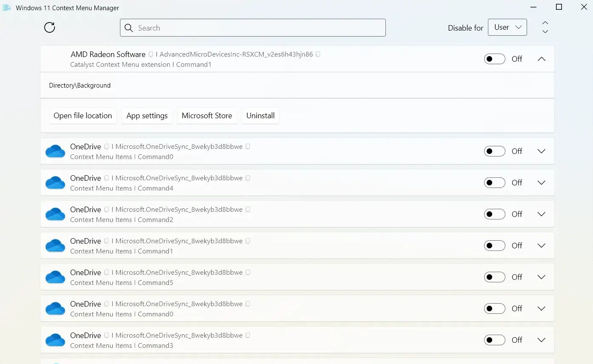This screenshot has height=364, width=593.
Task: Toggle the OneDrive Command3 switch
Action: [495, 340]
